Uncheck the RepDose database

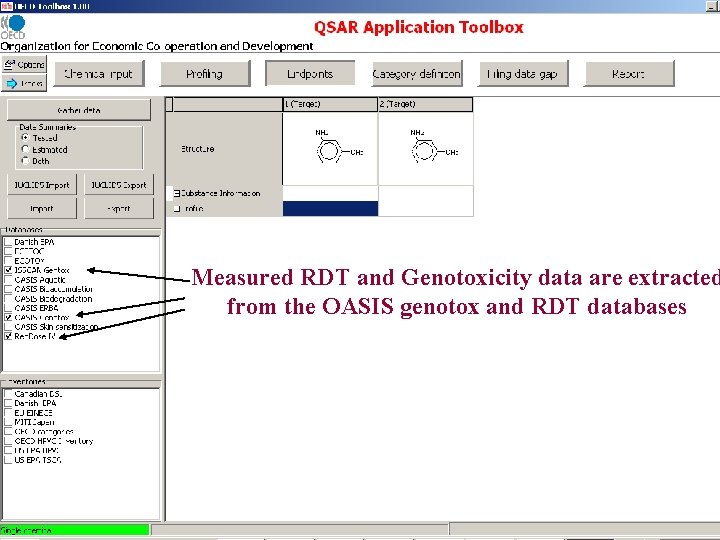click(8, 336)
